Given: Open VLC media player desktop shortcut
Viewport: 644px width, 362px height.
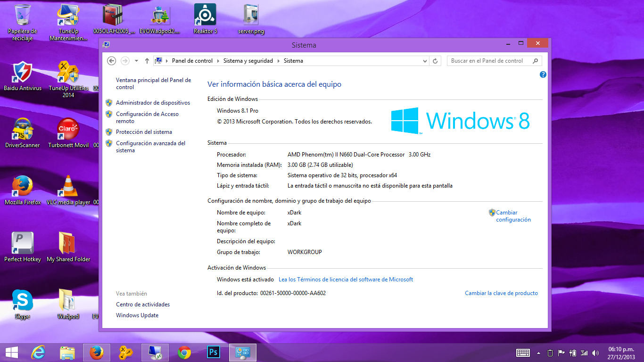Looking at the screenshot, I should [x=68, y=190].
